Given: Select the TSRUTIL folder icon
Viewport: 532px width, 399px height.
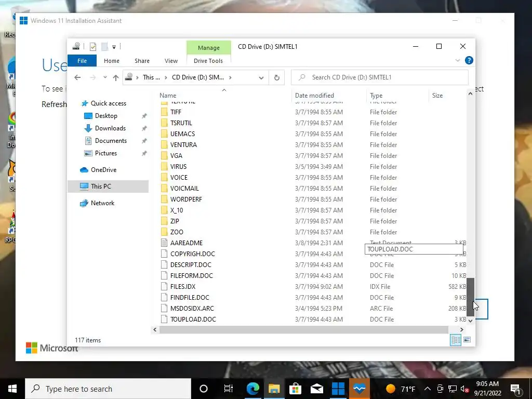Looking at the screenshot, I should tap(164, 123).
